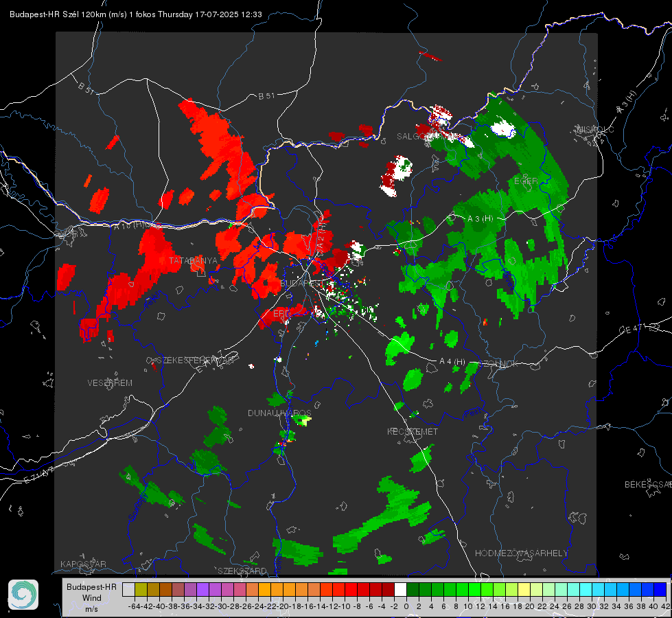672x618 pixels.
Task: Select the white zero-velocity swatch in the legend
Action: pyautogui.click(x=400, y=590)
